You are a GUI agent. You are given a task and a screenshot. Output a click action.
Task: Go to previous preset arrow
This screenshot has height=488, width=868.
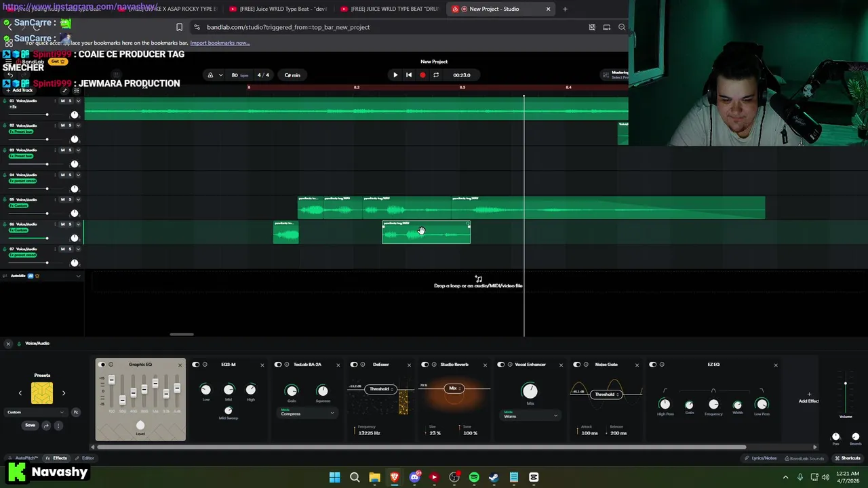pos(20,393)
